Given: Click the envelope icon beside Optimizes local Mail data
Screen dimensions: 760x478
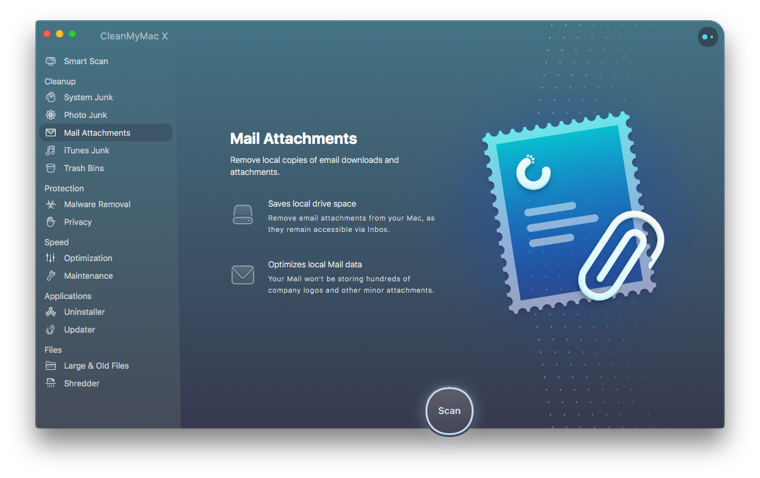Looking at the screenshot, I should point(243,275).
